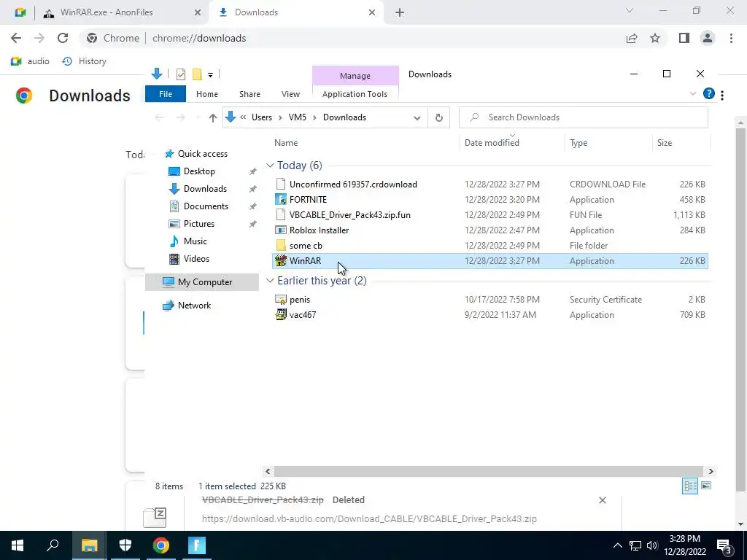747x560 pixels.
Task: Select the FORTNITE application file
Action: click(489, 200)
